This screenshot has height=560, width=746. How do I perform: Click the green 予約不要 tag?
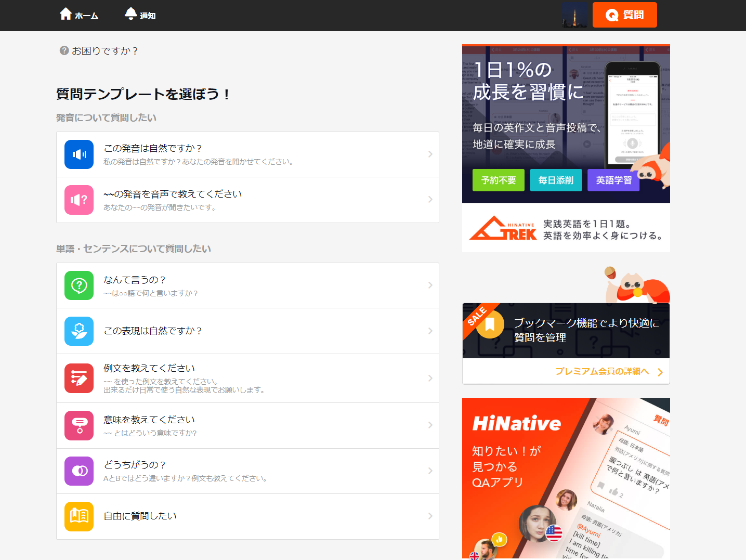(499, 180)
